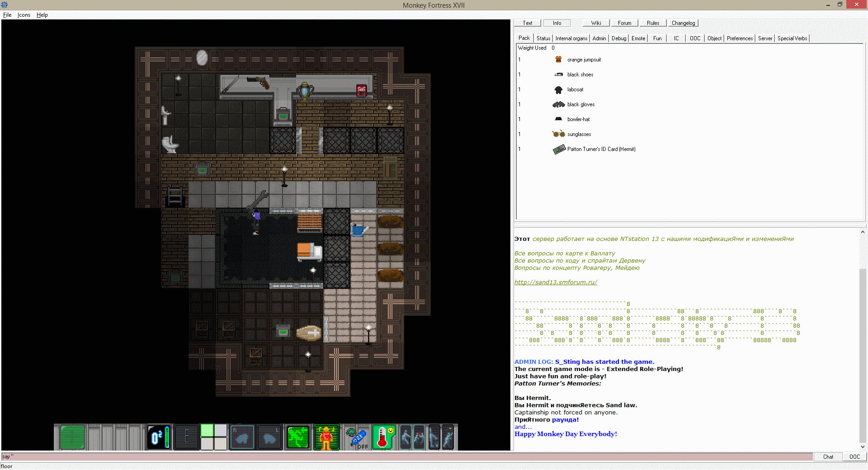Open the body health doll indicator
This screenshot has height=470, width=868.
(326, 437)
